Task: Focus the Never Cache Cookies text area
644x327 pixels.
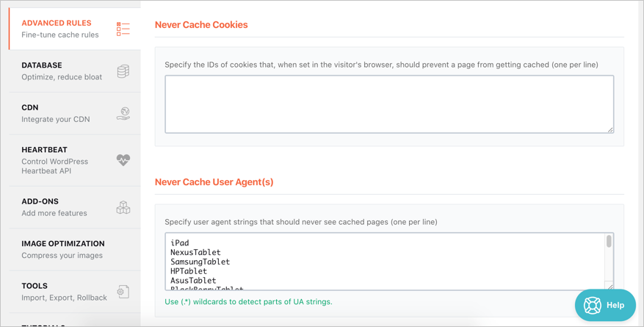Action: (388, 104)
